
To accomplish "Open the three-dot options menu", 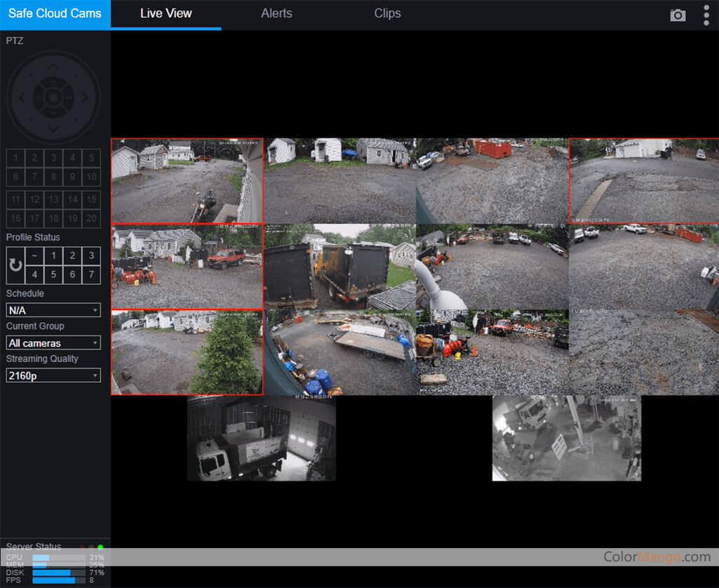I will (x=706, y=15).
